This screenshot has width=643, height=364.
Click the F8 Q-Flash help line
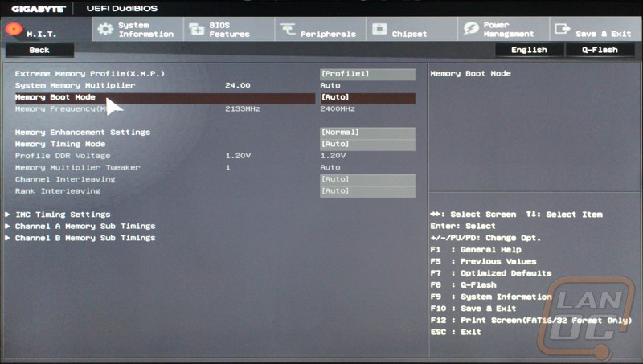click(x=464, y=285)
